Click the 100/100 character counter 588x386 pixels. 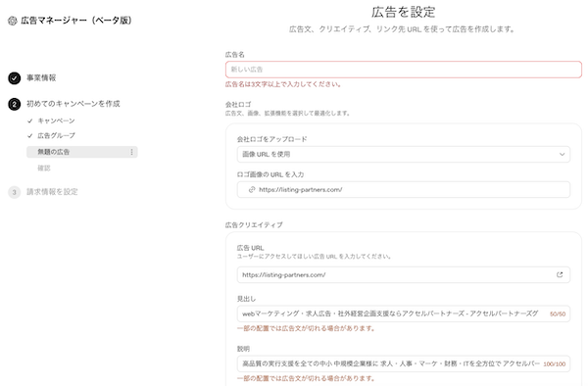click(x=555, y=363)
